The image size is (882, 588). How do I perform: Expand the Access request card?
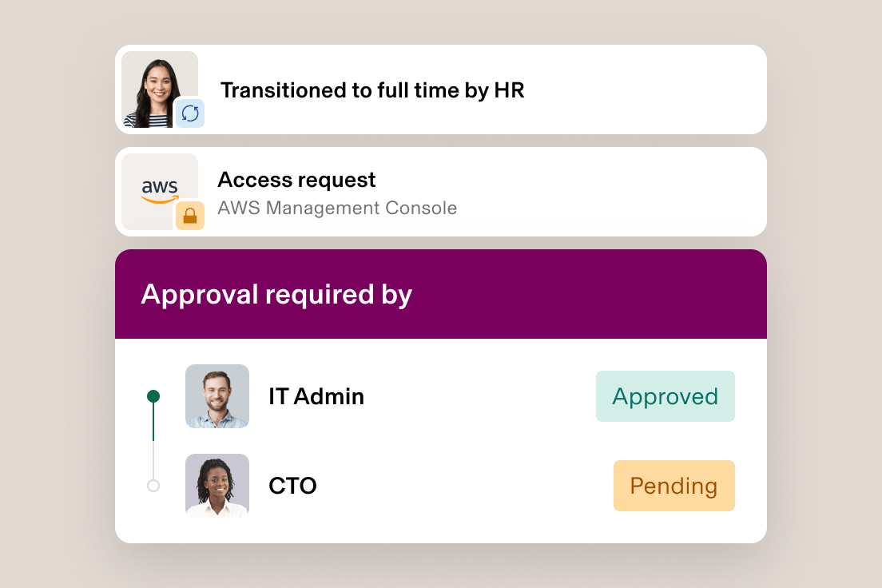[441, 192]
